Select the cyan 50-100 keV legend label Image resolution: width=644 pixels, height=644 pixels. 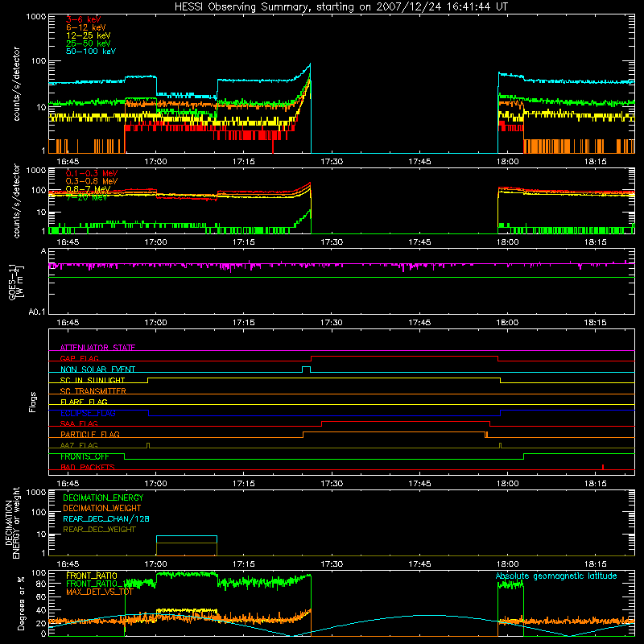(x=91, y=52)
